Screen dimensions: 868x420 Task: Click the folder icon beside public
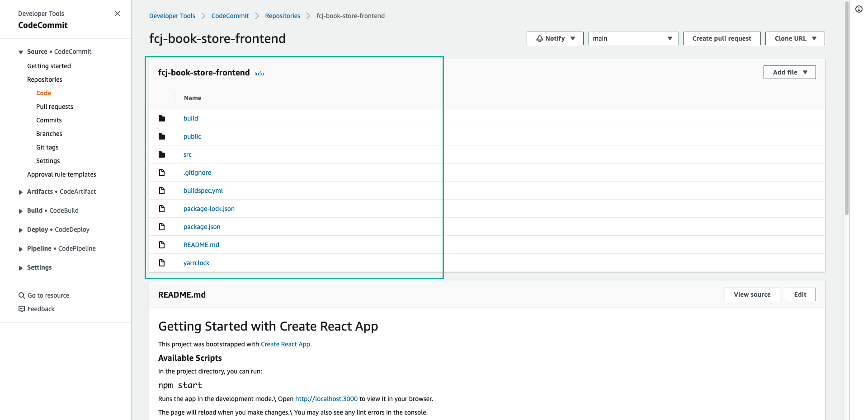tap(162, 136)
